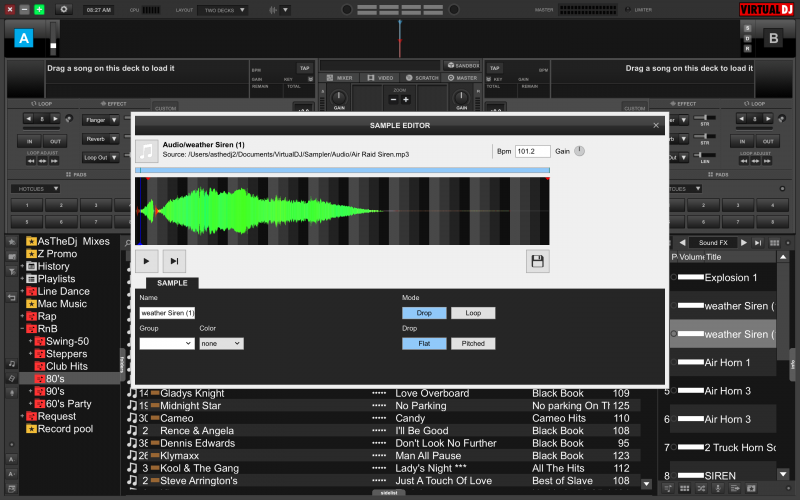This screenshot has height=500, width=800.
Task: Set loop IN on left deck
Action: [x=29, y=141]
